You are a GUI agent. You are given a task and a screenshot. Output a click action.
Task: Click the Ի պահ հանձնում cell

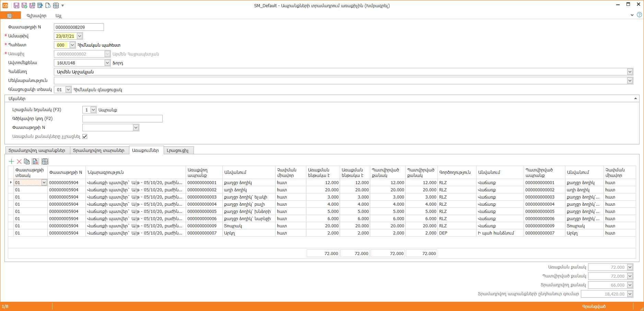click(500, 233)
